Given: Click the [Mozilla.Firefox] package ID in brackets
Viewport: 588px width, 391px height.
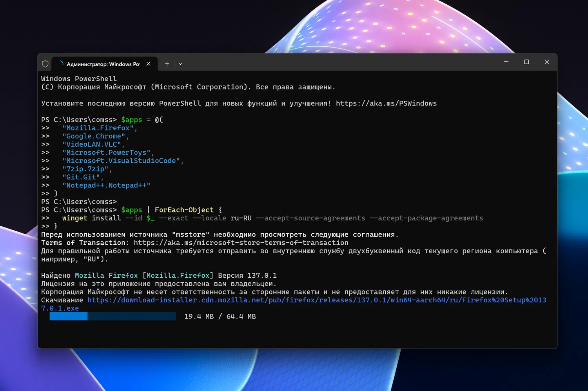Looking at the screenshot, I should click(178, 276).
